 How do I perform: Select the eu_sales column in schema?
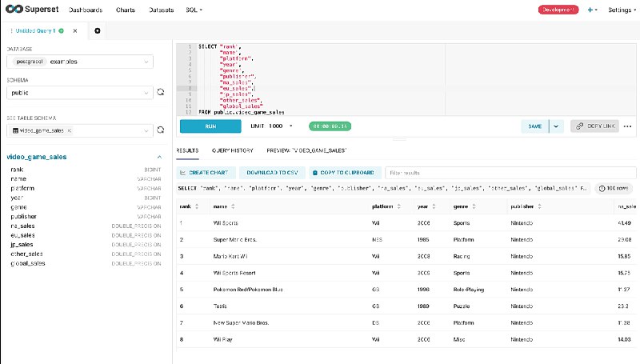point(22,235)
